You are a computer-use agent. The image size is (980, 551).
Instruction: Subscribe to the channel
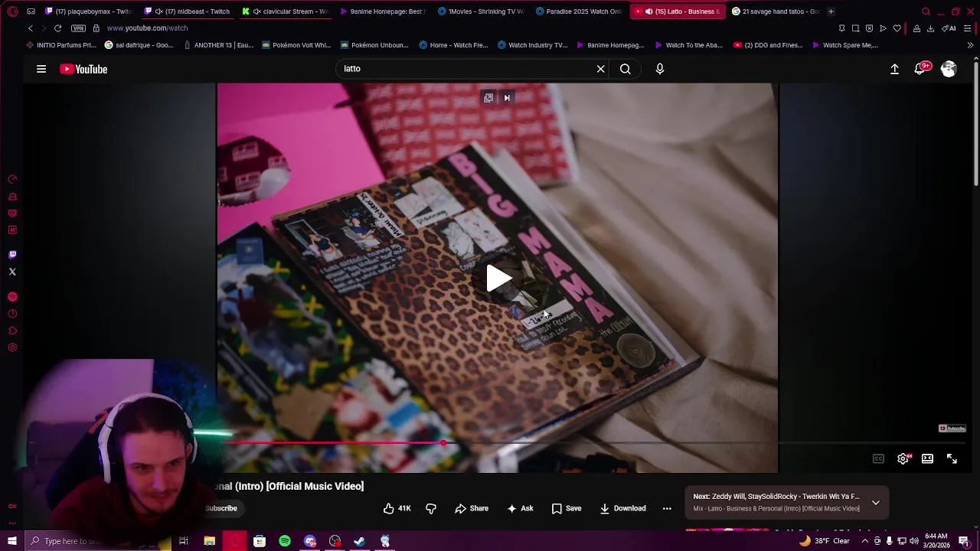221,508
